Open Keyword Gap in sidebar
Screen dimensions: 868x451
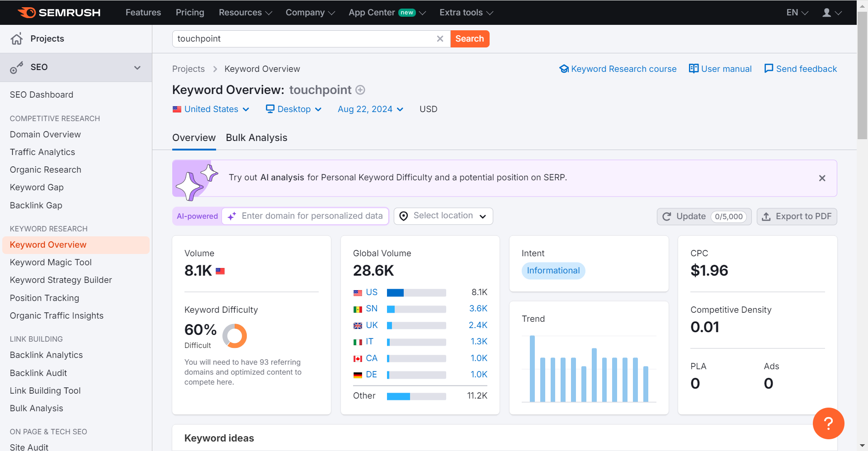click(37, 188)
